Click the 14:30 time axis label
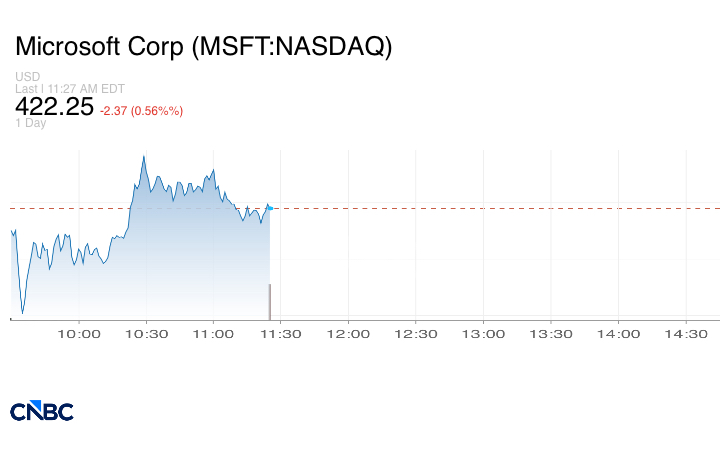 tap(686, 334)
